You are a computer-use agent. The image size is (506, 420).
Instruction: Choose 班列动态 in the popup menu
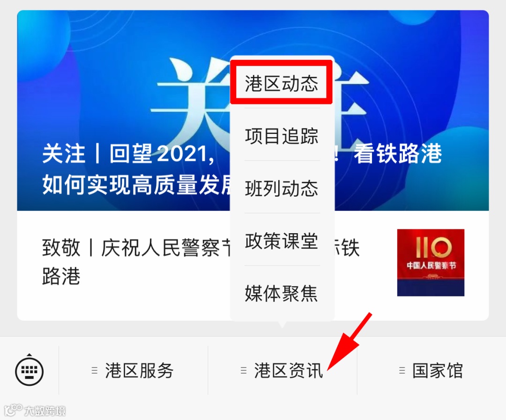[282, 188]
